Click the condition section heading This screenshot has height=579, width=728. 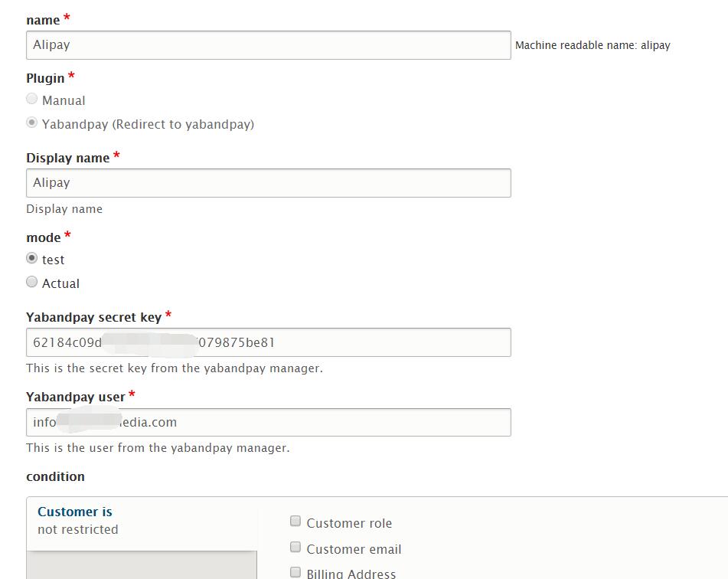point(55,476)
